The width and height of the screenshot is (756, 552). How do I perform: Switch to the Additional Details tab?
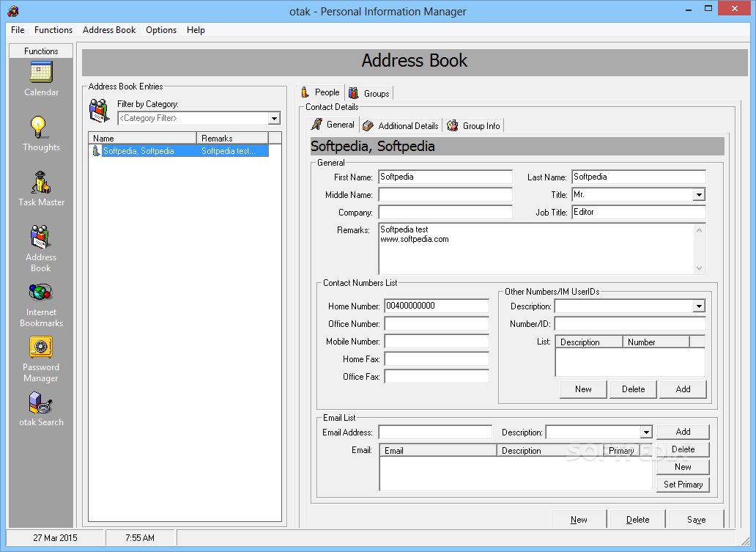point(401,125)
